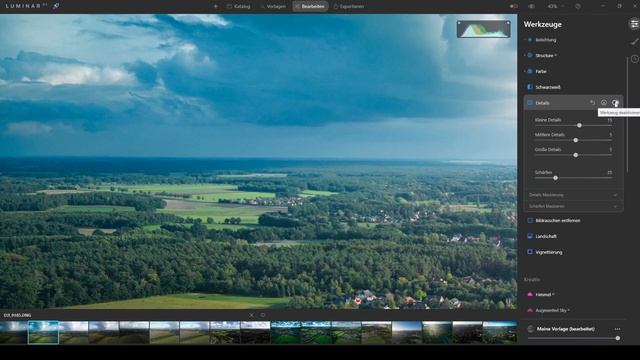Click Meine Vorlage (bearbeitet) label
The height and width of the screenshot is (360, 640).
point(565,329)
